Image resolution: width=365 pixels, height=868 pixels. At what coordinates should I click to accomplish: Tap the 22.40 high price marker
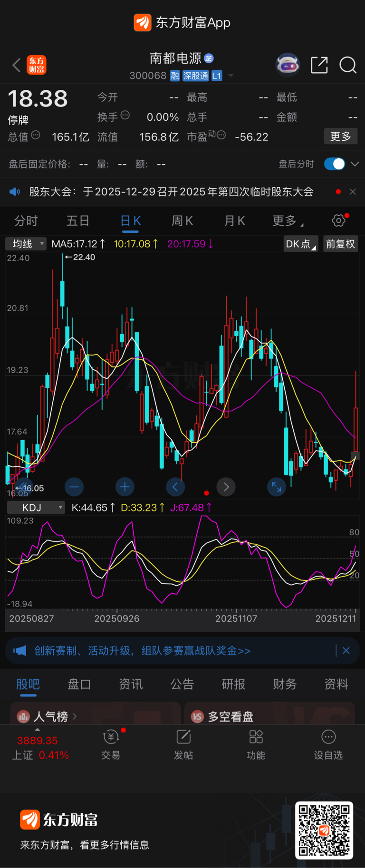[80, 257]
